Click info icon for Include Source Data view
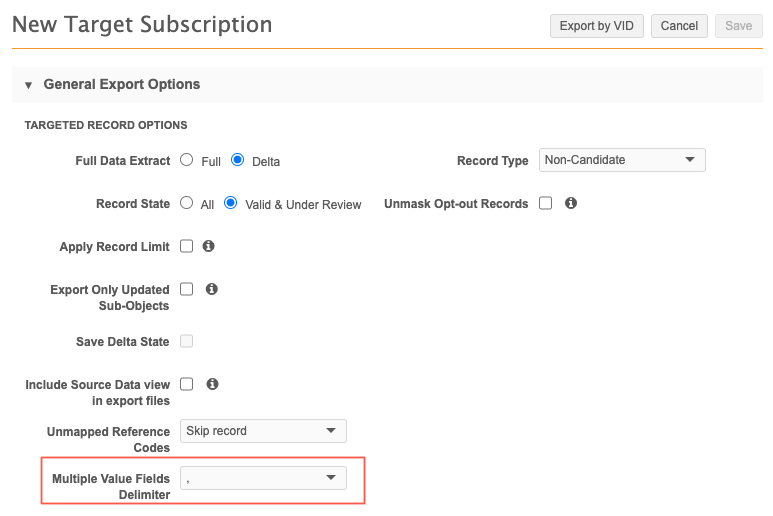This screenshot has width=773, height=516. click(x=211, y=384)
